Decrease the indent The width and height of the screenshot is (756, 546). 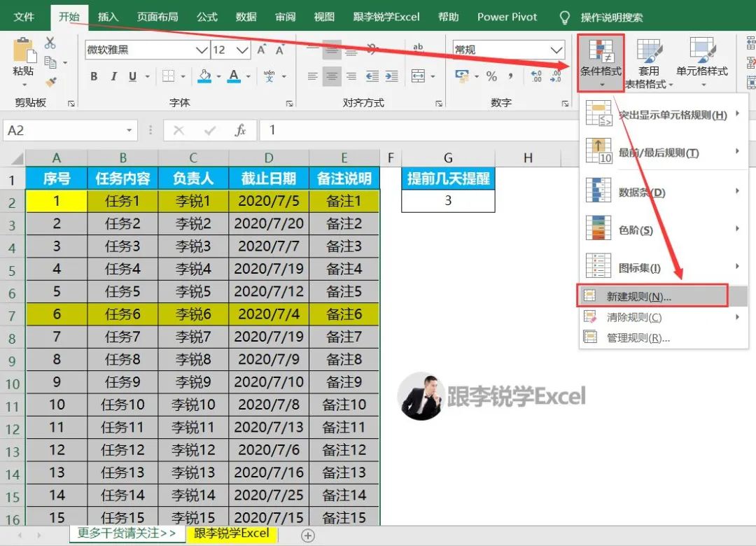[372, 76]
